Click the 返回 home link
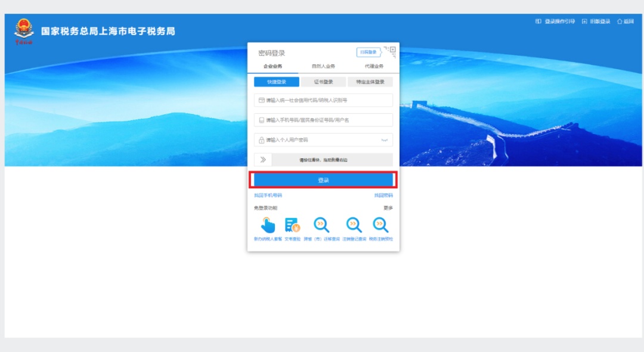644x352 pixels. (625, 21)
